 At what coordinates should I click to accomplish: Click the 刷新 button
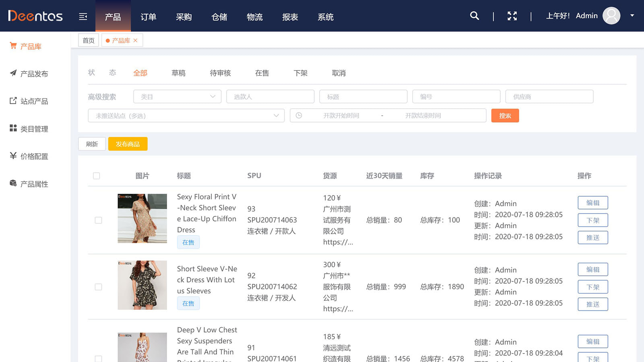tap(92, 144)
